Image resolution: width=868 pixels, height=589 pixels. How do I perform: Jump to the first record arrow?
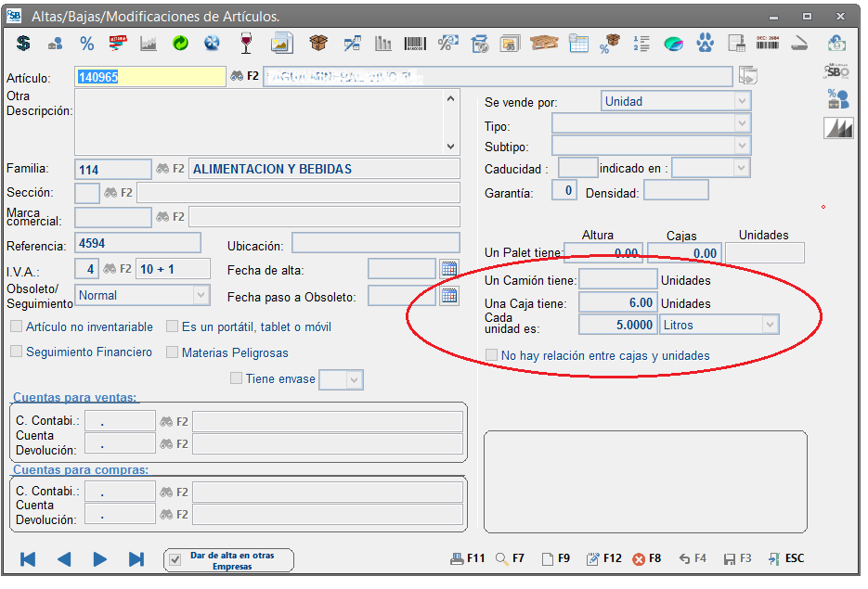pos(28,559)
